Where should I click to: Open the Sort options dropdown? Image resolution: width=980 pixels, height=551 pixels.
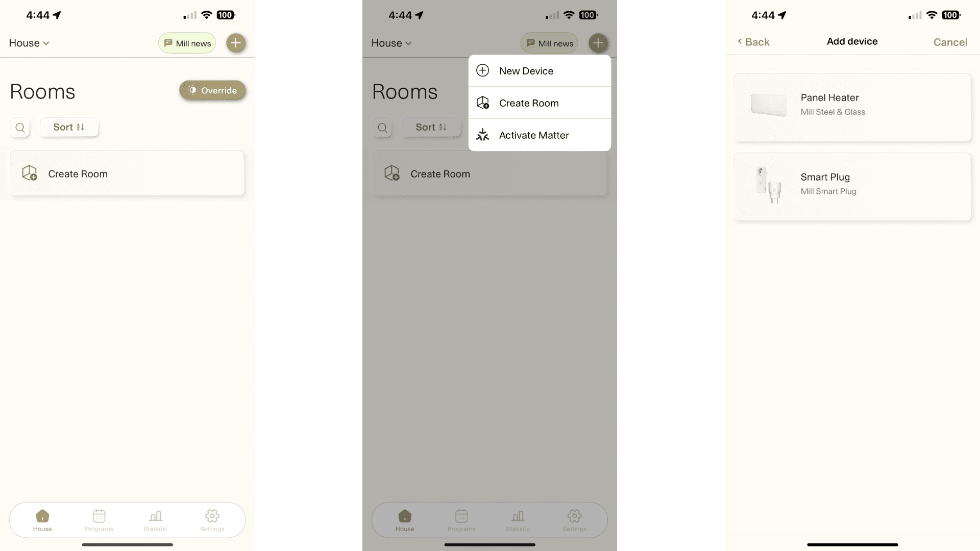pyautogui.click(x=69, y=127)
